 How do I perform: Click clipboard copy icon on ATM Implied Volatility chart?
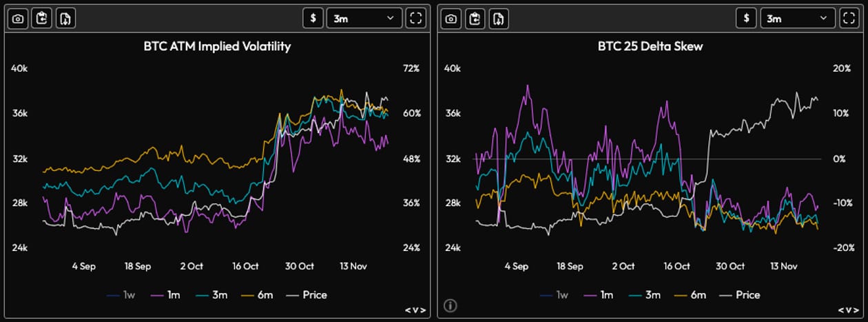[x=41, y=19]
